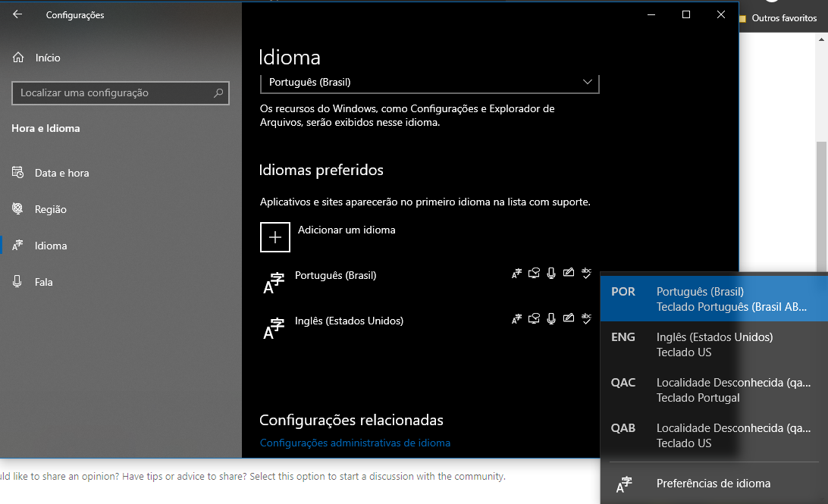
Task: Click the plus button to add a language
Action: [275, 237]
